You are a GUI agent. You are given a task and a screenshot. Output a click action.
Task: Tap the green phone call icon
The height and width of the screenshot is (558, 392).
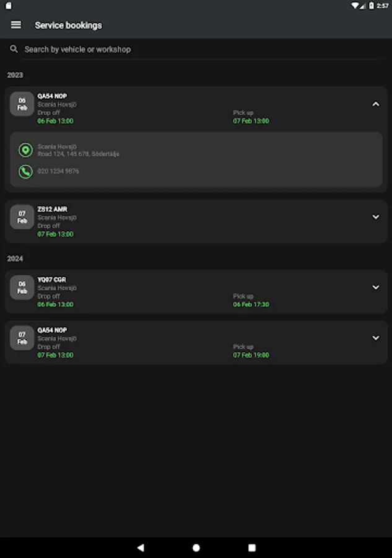pos(25,171)
